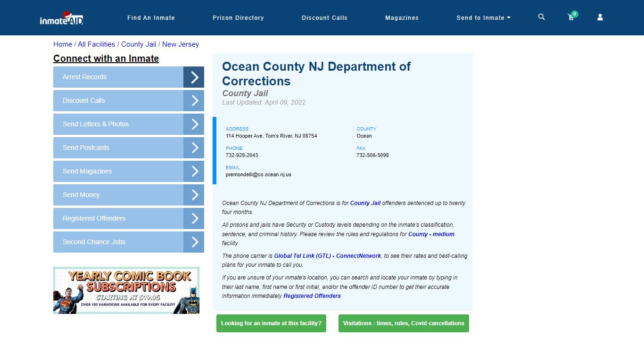Click the chevron arrow beside Send Magazines

tap(194, 171)
